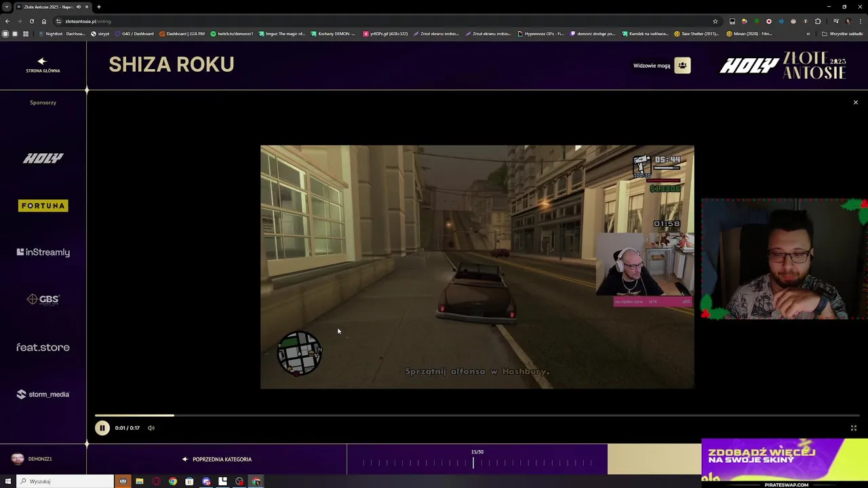Open the Chrome three-dot menu
The height and width of the screenshot is (488, 868).
pyautogui.click(x=860, y=21)
